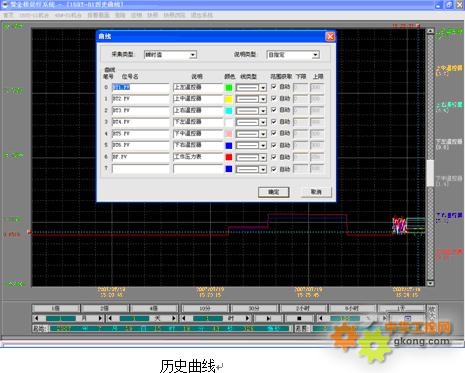Open the 采集类型 dropdown
465x373 pixels.
193,55
